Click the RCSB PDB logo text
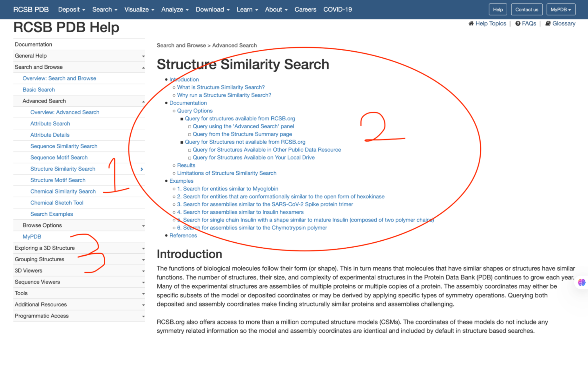Image resolution: width=588 pixels, height=386 pixels. tap(31, 9)
